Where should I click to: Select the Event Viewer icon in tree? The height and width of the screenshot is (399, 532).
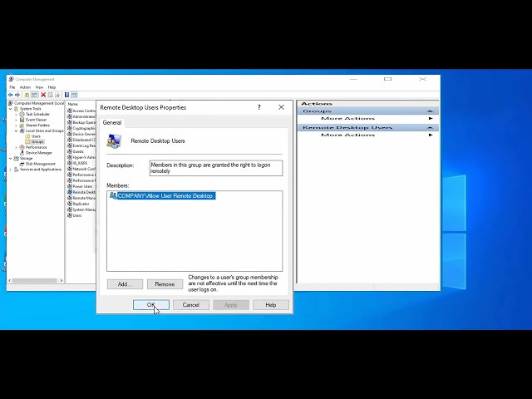pos(22,120)
